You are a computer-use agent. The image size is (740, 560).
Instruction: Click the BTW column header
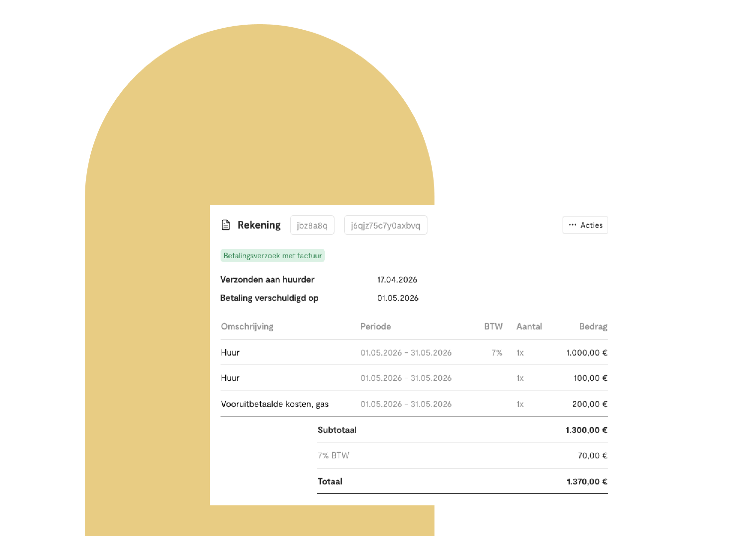(x=493, y=327)
